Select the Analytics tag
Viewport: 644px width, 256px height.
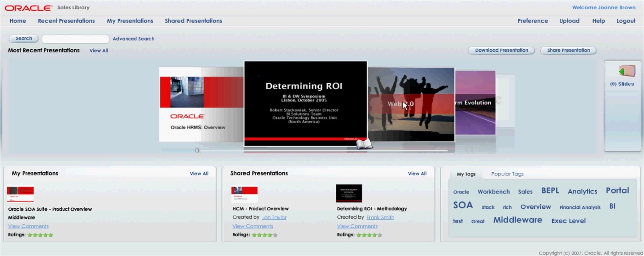point(582,191)
